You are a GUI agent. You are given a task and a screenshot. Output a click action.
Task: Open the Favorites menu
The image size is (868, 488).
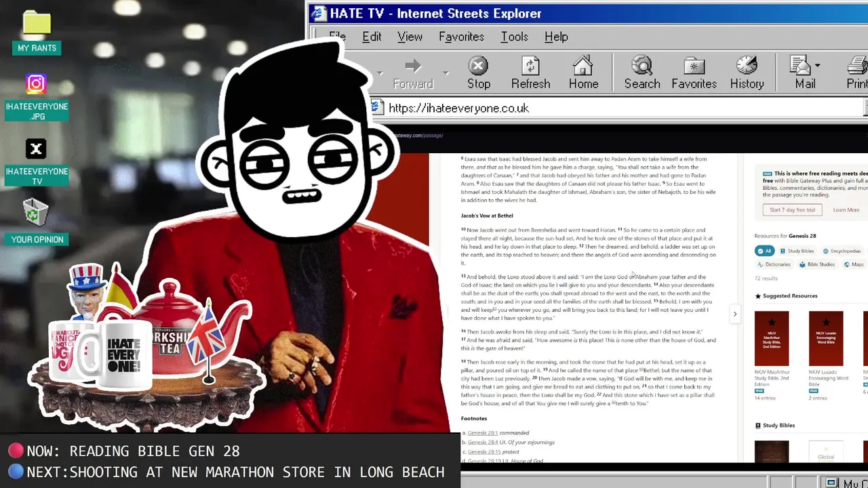(x=461, y=37)
